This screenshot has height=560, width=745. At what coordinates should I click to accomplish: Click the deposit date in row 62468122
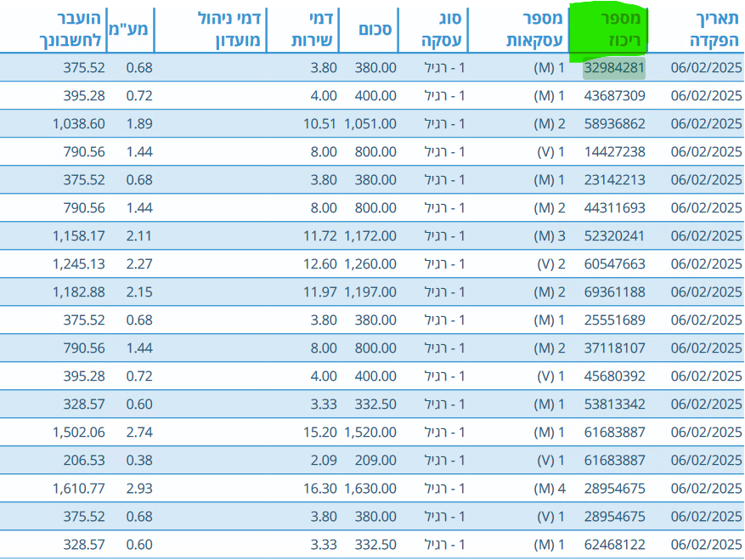click(706, 545)
